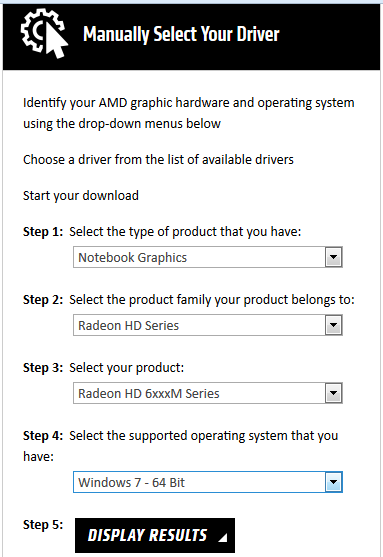Viewport: 383px width, 557px height.
Task: Select the Notebook Graphics product type field
Action: coord(208,257)
